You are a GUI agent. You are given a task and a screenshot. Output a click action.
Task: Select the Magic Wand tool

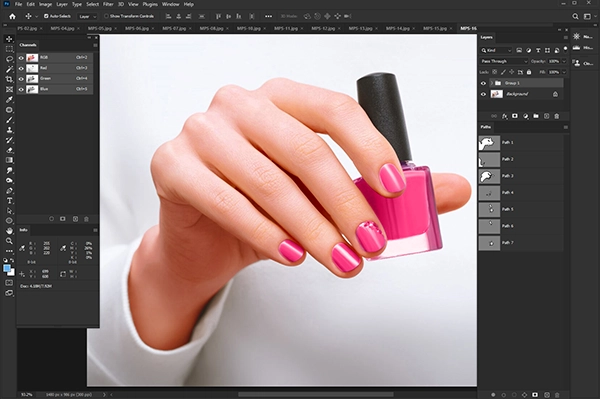tap(9, 69)
